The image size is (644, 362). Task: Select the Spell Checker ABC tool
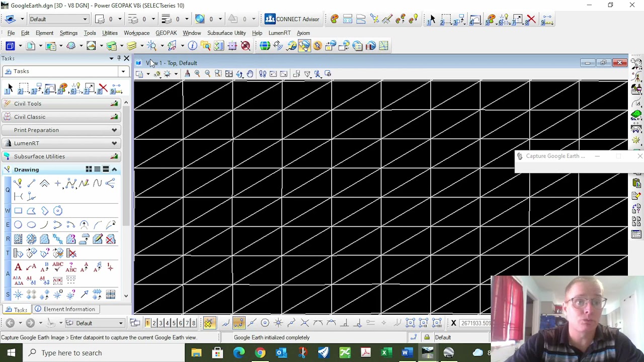57,267
